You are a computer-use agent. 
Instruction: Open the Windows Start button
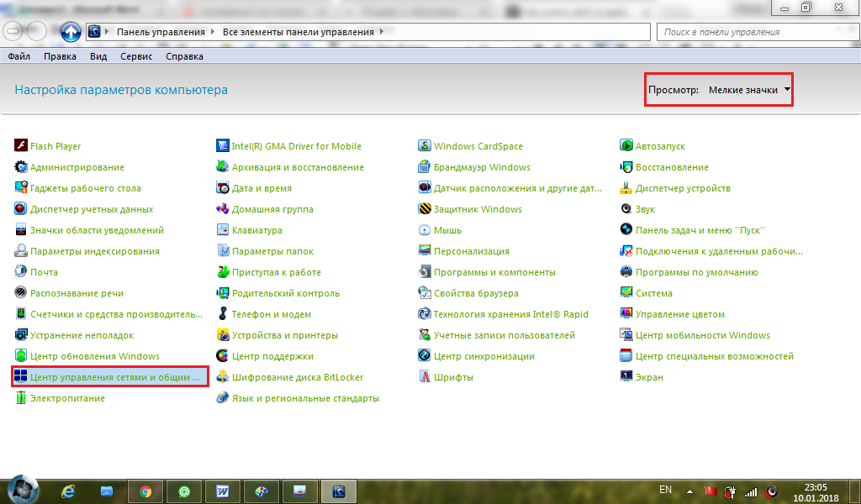(x=23, y=490)
